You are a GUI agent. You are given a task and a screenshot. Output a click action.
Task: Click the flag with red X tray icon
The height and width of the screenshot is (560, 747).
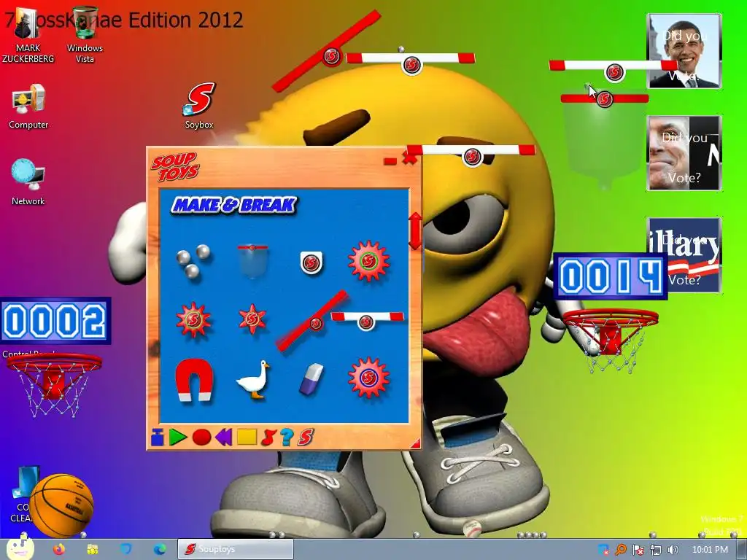[638, 550]
